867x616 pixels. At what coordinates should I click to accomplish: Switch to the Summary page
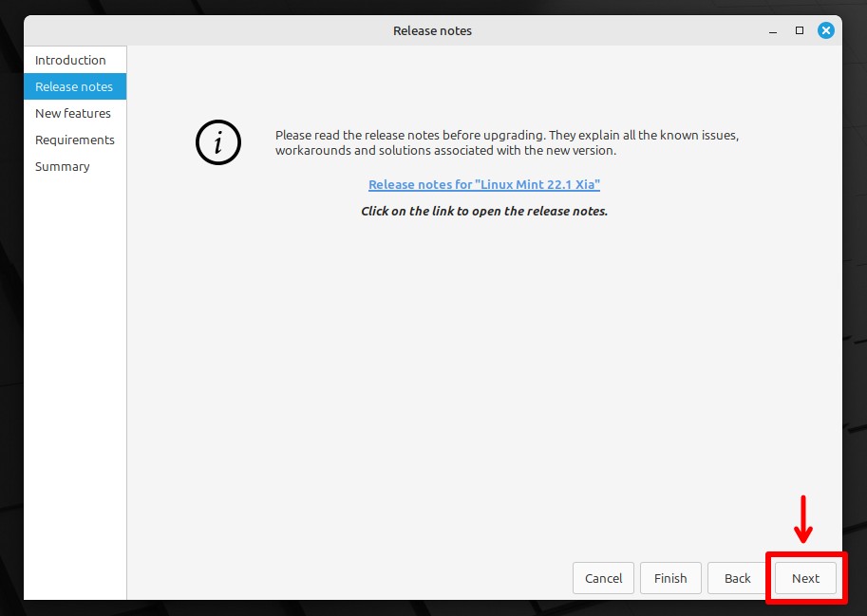(75, 166)
